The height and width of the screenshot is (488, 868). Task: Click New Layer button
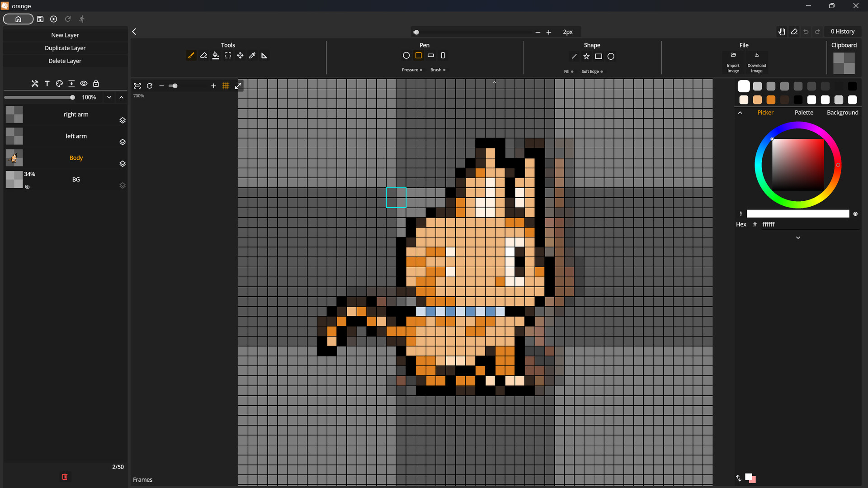(x=65, y=35)
